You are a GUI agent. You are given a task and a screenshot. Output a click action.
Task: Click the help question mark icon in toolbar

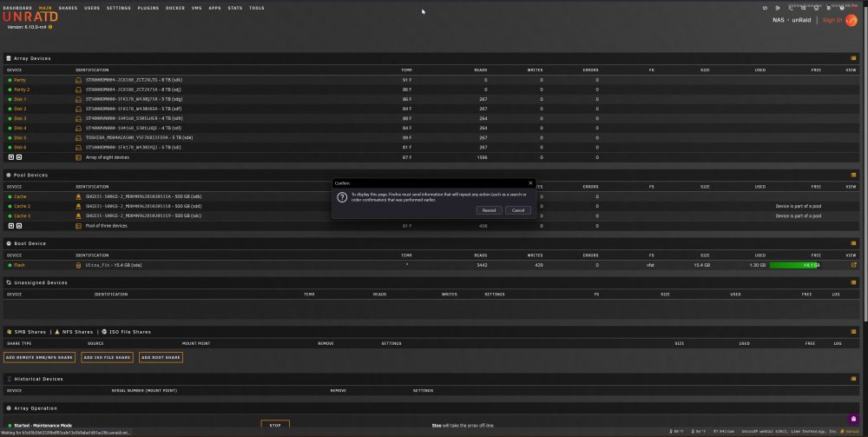pyautogui.click(x=842, y=9)
